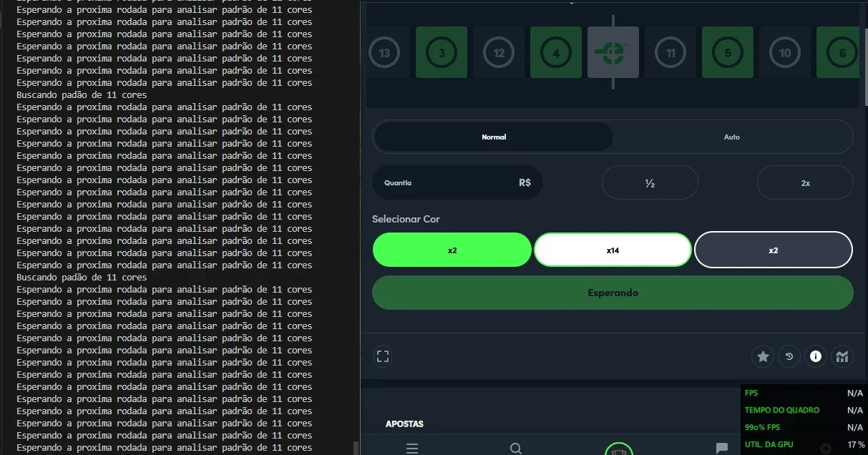868x455 pixels.
Task: Click the star favorite icon
Action: [x=763, y=356]
